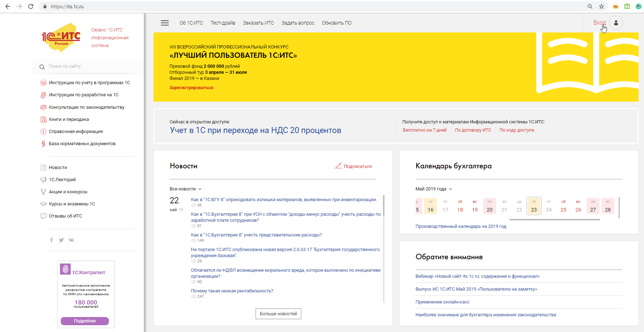Open Выпуск ИС 1С:ИТС Май 2019 link

476,289
